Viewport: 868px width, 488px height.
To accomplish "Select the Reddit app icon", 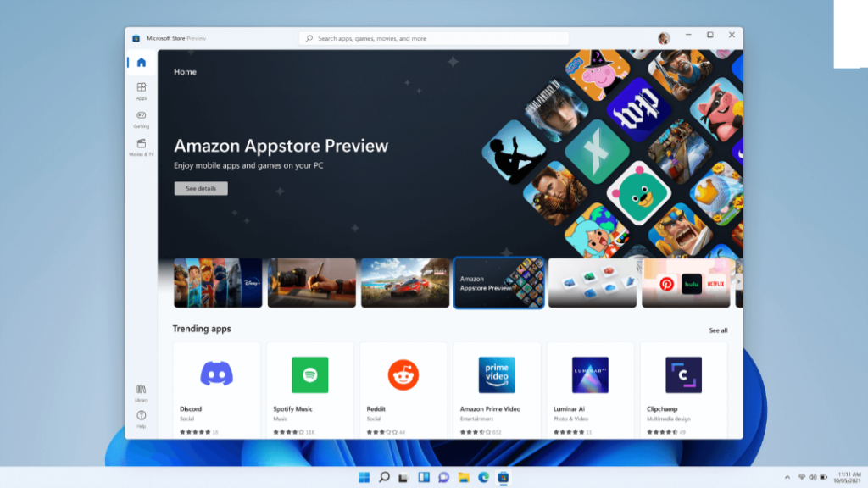I will coord(403,374).
